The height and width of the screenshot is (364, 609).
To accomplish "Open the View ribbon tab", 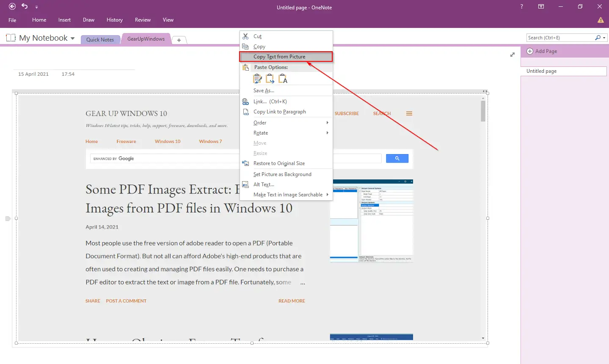I will coord(168,20).
